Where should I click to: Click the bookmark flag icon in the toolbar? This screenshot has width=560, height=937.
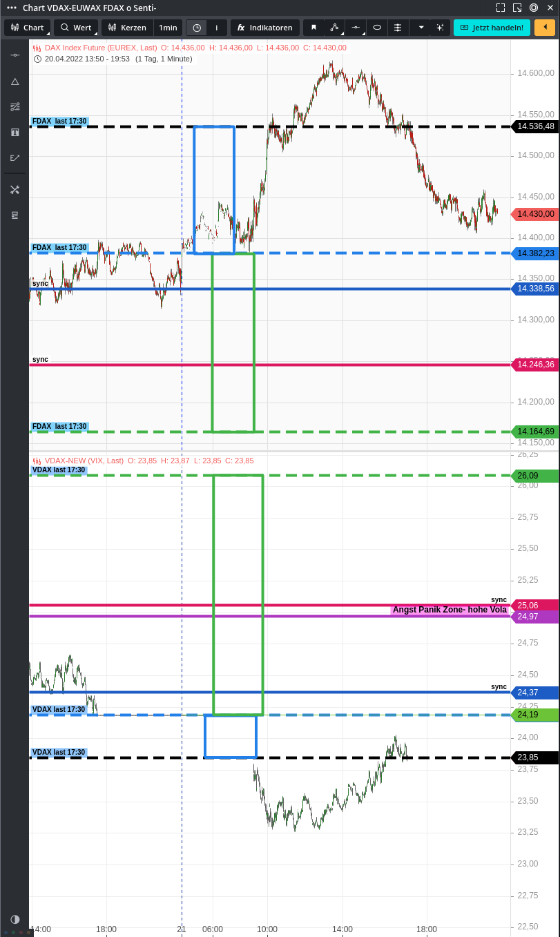click(x=314, y=28)
